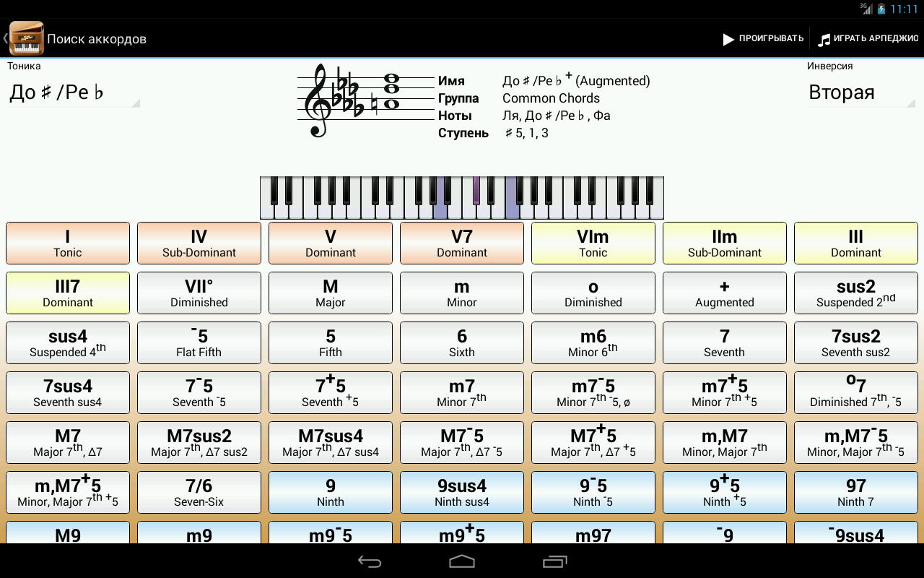This screenshot has height=578, width=924.
Task: Select the 7/6 Seven-Six chord
Action: (199, 493)
